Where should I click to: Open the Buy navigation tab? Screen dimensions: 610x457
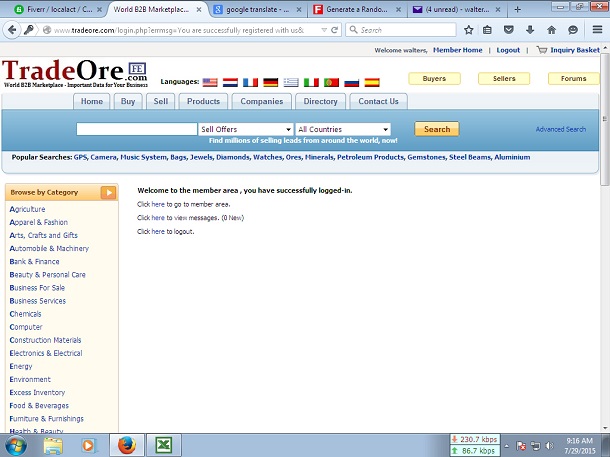coord(128,102)
